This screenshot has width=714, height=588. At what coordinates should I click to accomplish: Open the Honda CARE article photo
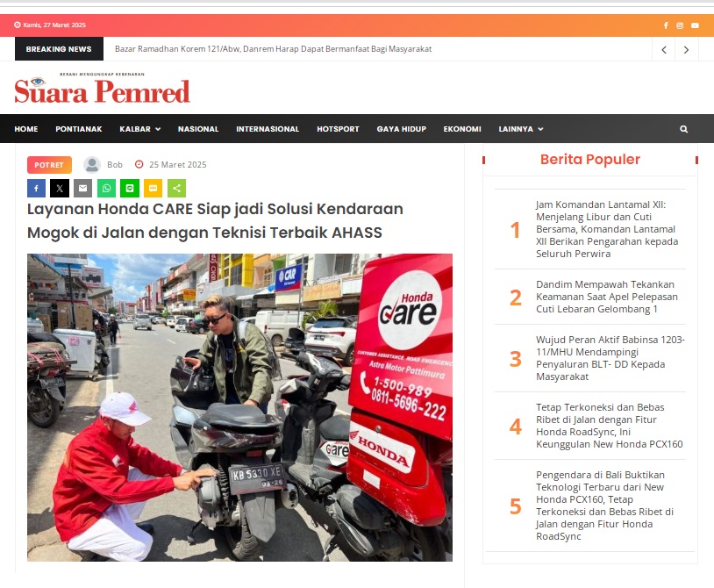tap(239, 407)
